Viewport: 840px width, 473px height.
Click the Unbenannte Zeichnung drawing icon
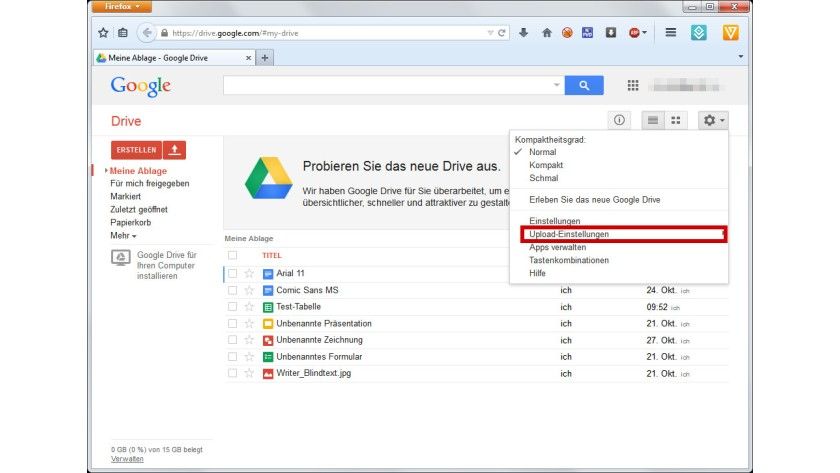coord(268,340)
